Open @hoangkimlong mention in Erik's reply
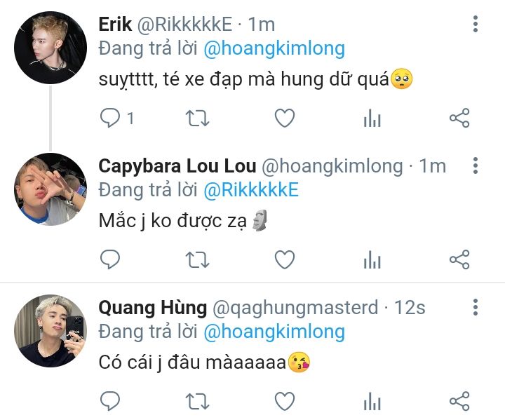This screenshot has width=505, height=420. [274, 49]
